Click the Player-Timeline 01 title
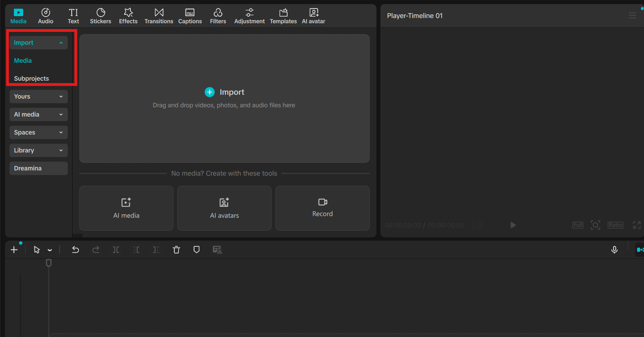 point(415,16)
